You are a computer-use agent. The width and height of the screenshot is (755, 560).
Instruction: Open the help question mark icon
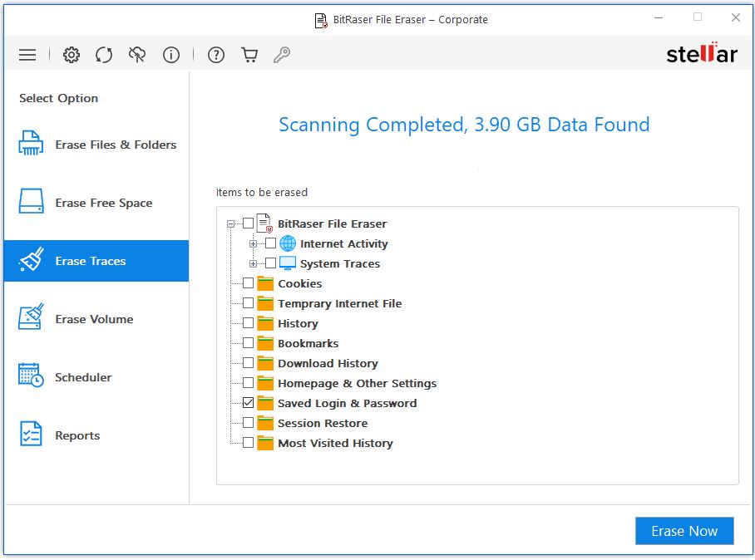click(x=216, y=55)
